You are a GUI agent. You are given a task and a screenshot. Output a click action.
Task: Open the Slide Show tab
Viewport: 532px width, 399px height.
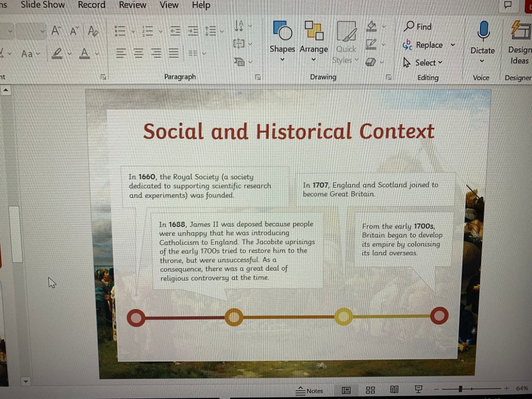[x=43, y=5]
